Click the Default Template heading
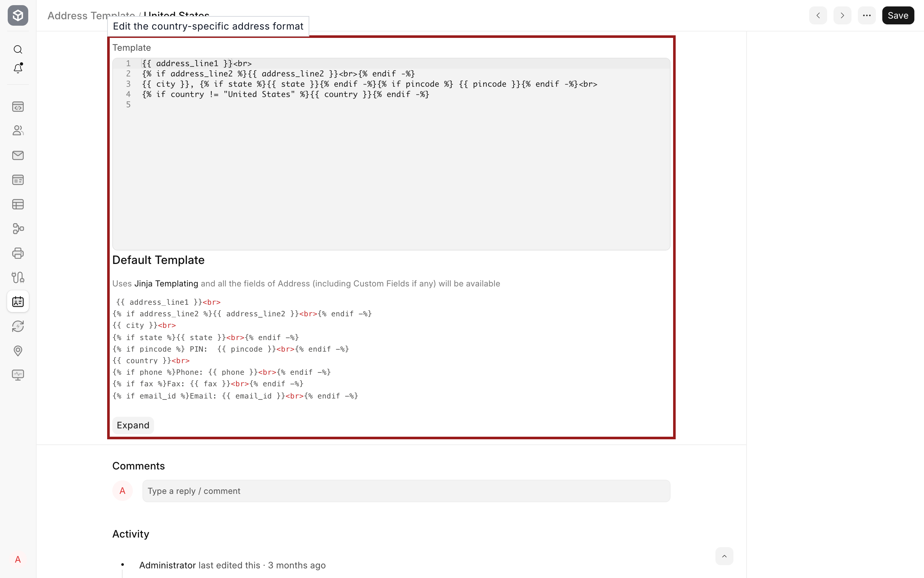Screen dimensions: 924x578 pos(158,260)
